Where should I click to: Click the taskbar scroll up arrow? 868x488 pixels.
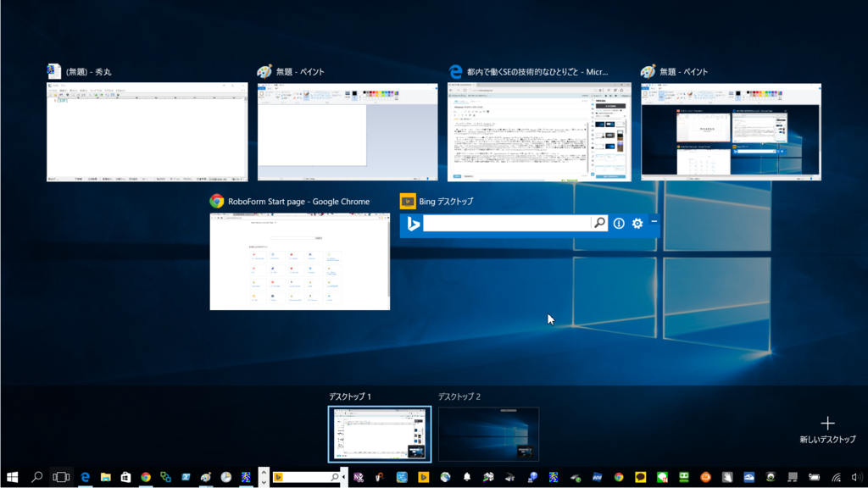[264, 473]
